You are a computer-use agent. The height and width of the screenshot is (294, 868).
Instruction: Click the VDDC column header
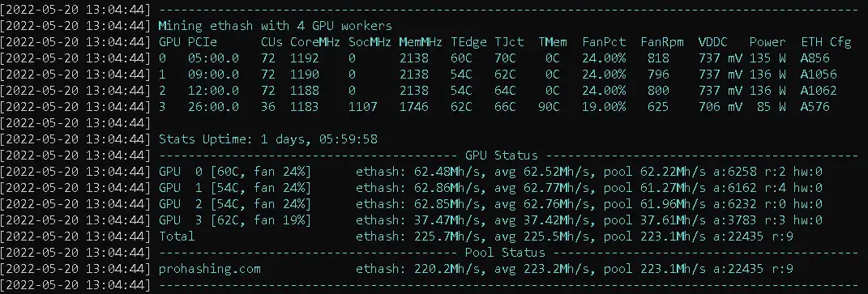click(713, 42)
